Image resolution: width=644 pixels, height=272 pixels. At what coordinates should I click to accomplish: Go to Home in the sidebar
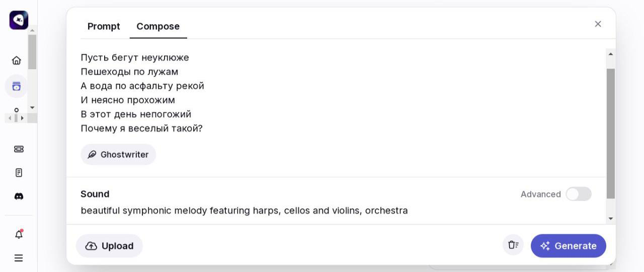[x=17, y=60]
